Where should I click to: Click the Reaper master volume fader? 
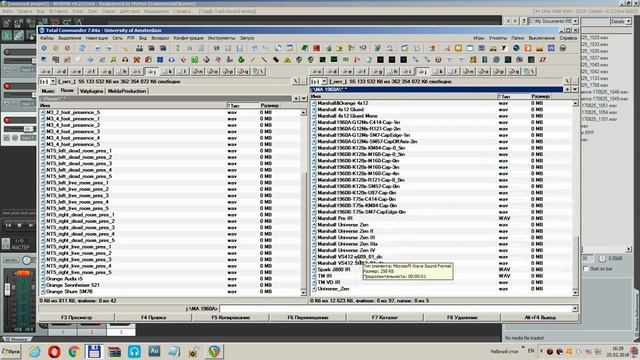(x=7, y=289)
